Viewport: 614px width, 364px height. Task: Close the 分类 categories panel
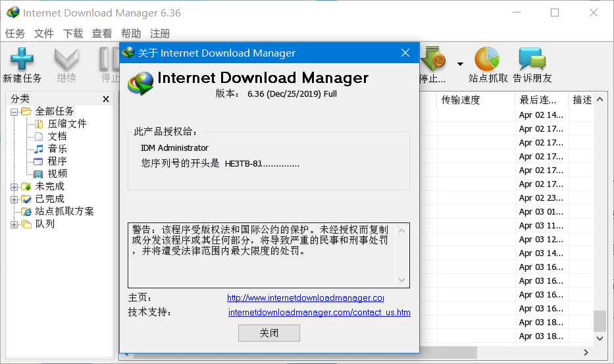[x=106, y=99]
